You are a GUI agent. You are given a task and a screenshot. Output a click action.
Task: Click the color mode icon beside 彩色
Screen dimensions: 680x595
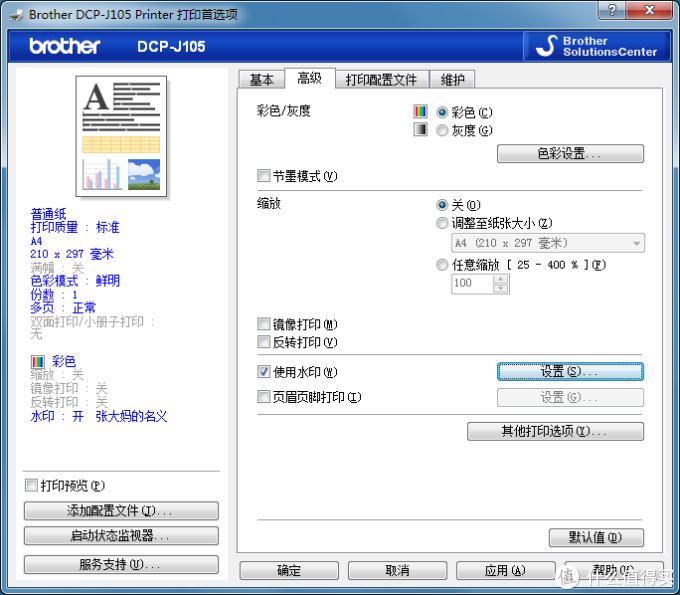click(x=420, y=112)
